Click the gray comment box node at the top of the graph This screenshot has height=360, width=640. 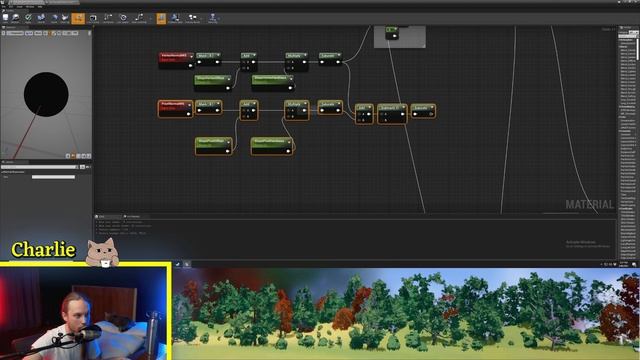400,37
